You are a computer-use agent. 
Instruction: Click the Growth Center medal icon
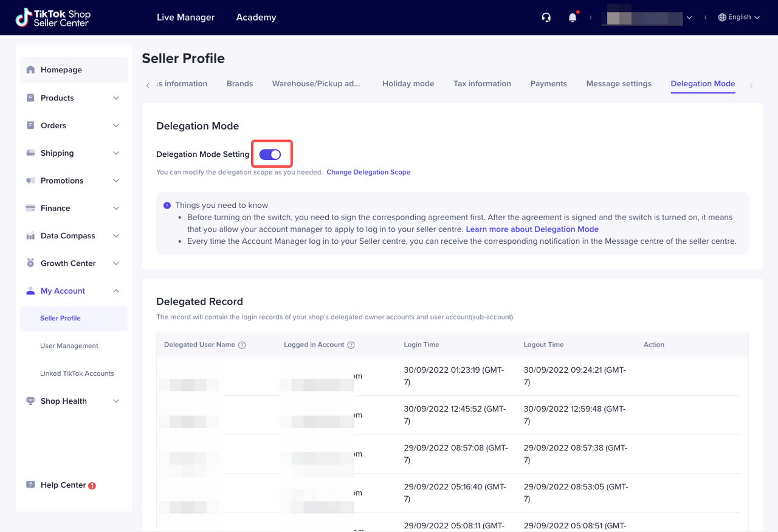(x=30, y=263)
